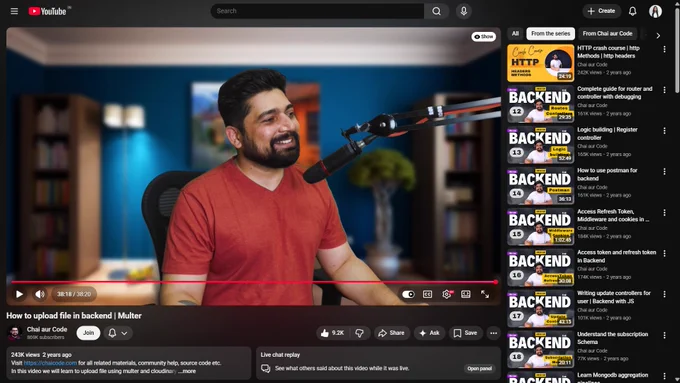Open options menu for subscription Schema video
The image size is (680, 383).
[664, 335]
